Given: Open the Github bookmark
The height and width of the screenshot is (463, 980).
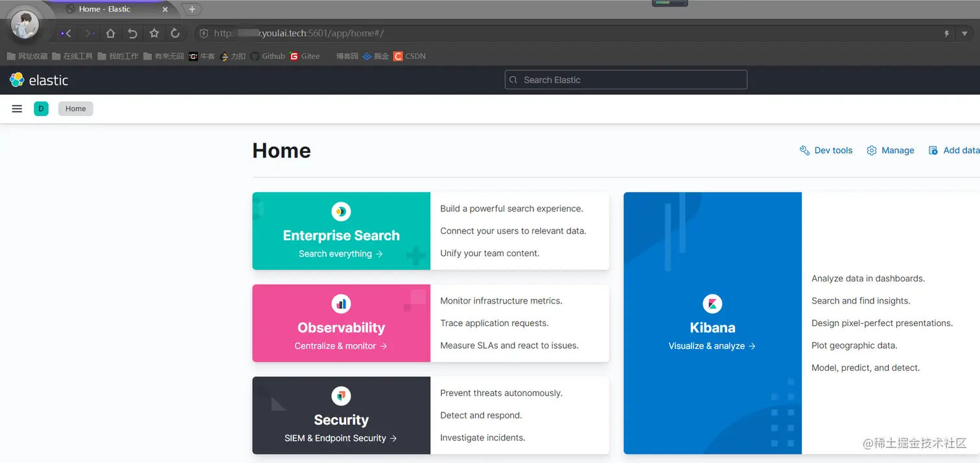Looking at the screenshot, I should [x=268, y=56].
